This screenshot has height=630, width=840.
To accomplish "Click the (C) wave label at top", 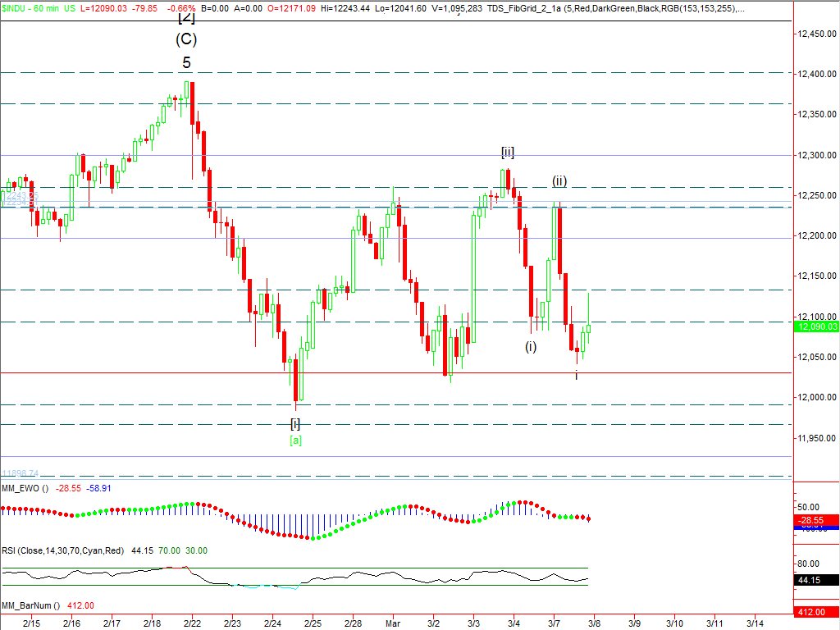I will coord(186,38).
